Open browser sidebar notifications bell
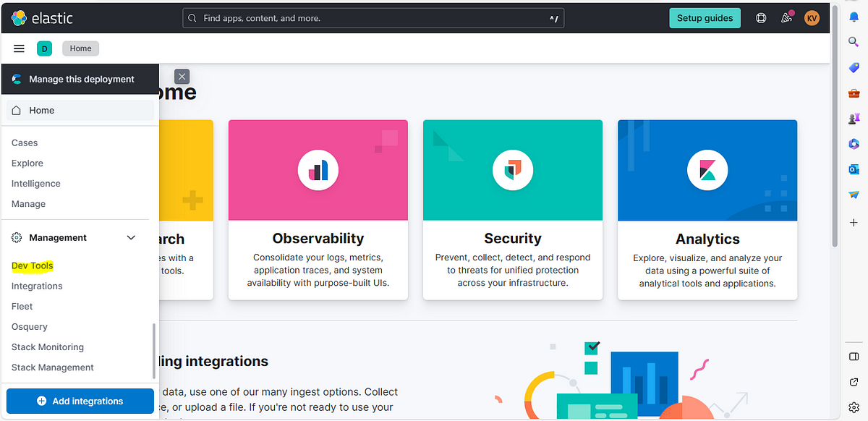Screen dimensions: 868x421 (854, 17)
